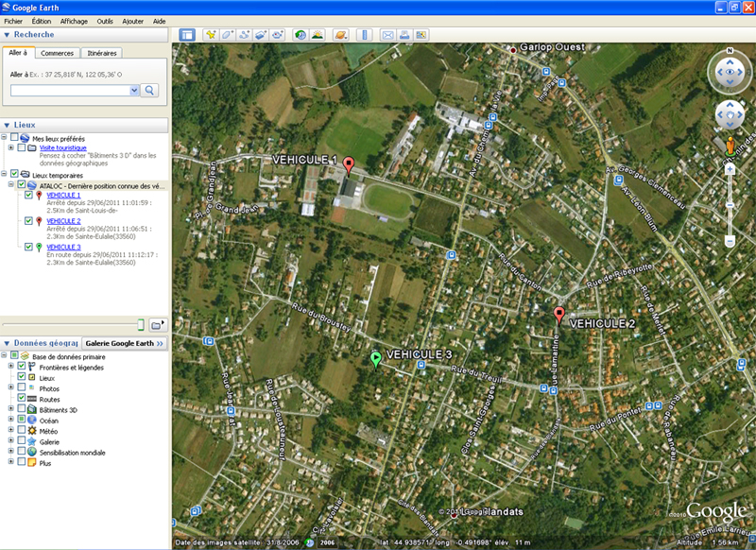This screenshot has height=550, width=756.
Task: Uncheck the VEHICULE 2 checkbox in Lieux
Action: (28, 220)
